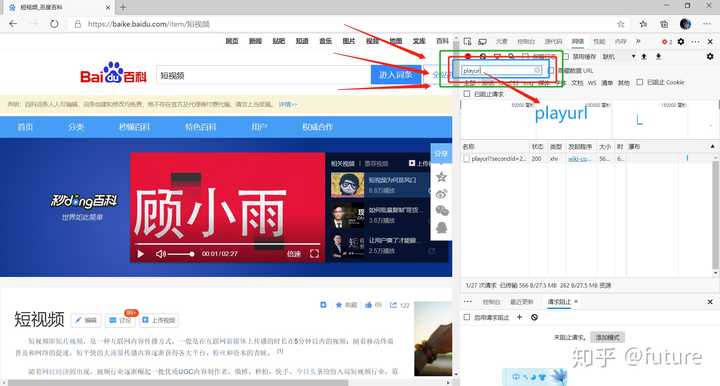
Task: Adjust the video volume slider
Action: click(180, 254)
